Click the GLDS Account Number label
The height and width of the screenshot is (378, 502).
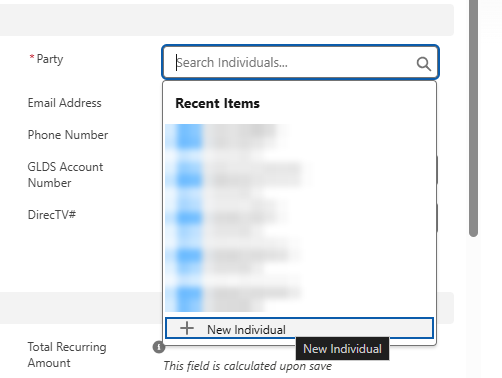[x=65, y=175]
